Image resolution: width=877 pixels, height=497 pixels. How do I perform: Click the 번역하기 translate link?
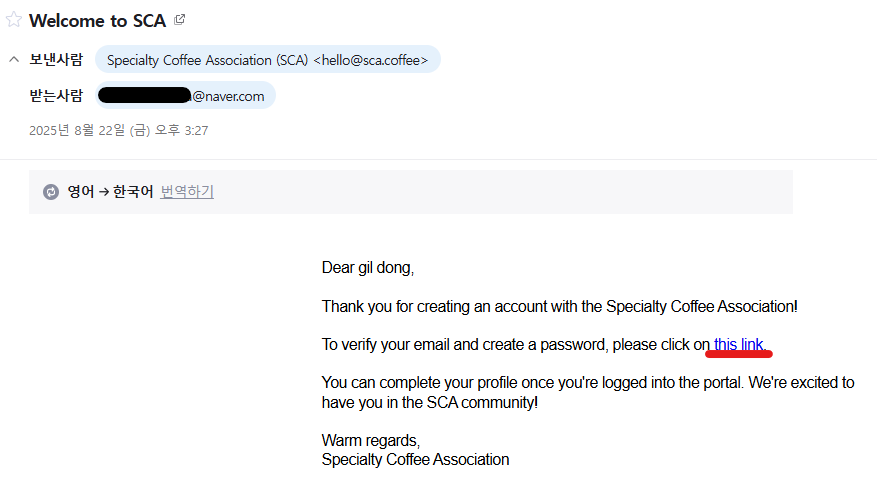tap(187, 192)
